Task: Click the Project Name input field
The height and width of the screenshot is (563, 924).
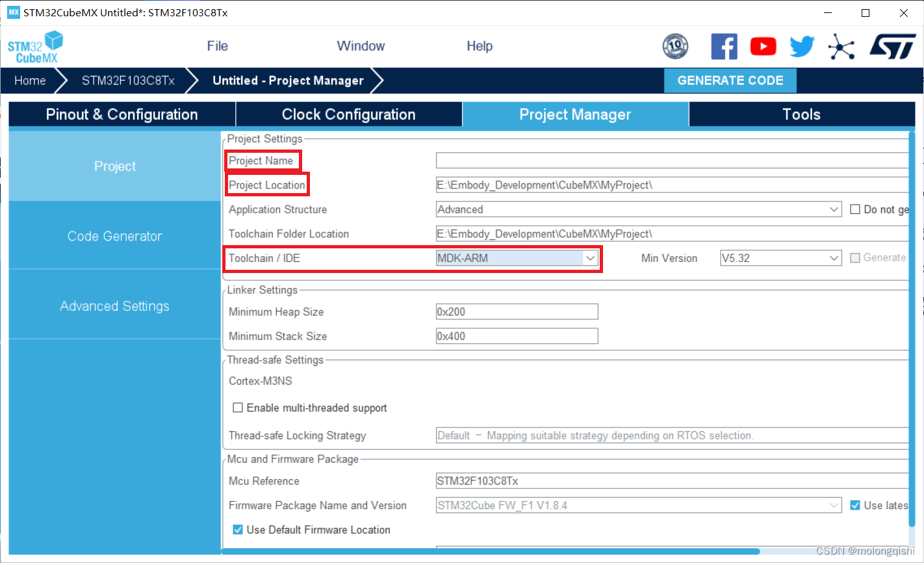Action: [x=672, y=161]
